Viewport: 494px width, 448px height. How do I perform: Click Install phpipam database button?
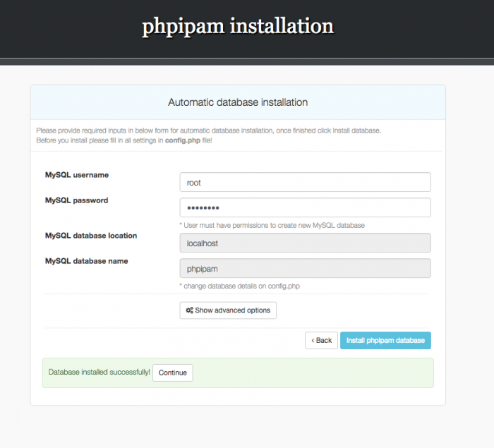tap(385, 340)
